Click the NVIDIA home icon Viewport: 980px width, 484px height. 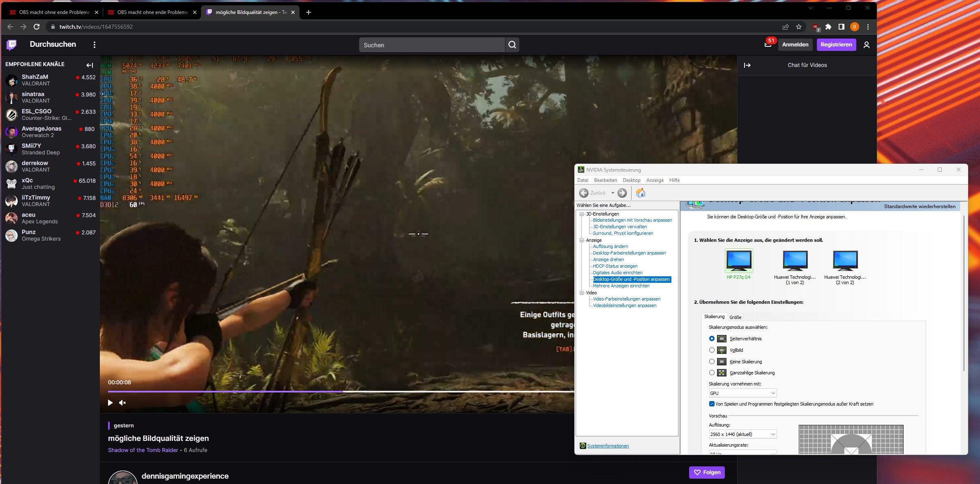[641, 193]
